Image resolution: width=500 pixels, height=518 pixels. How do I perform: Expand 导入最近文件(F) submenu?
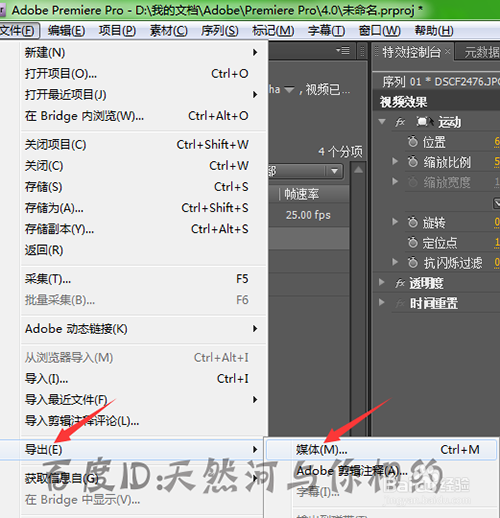coord(143,400)
